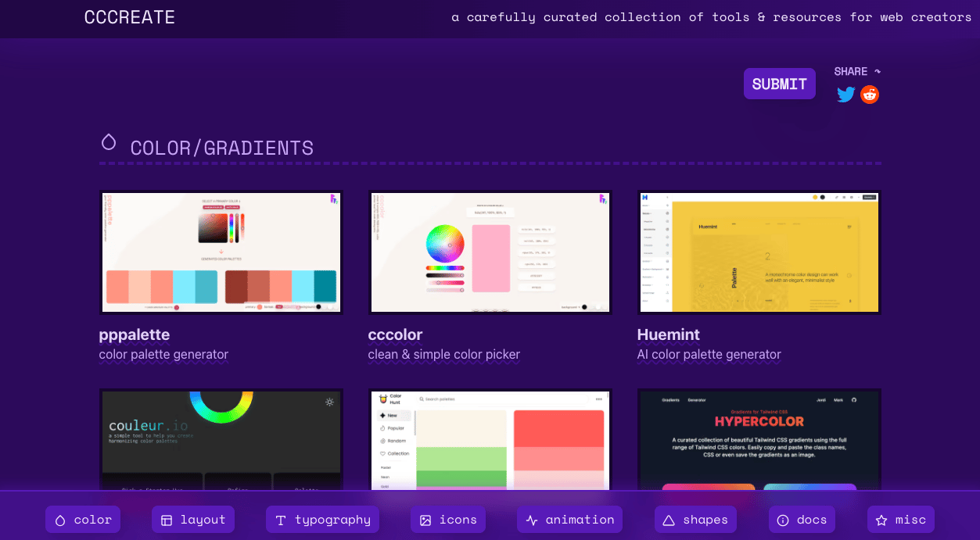Click the COLOR/GRADIENTS section heading
The image size is (980, 540).
222,148
